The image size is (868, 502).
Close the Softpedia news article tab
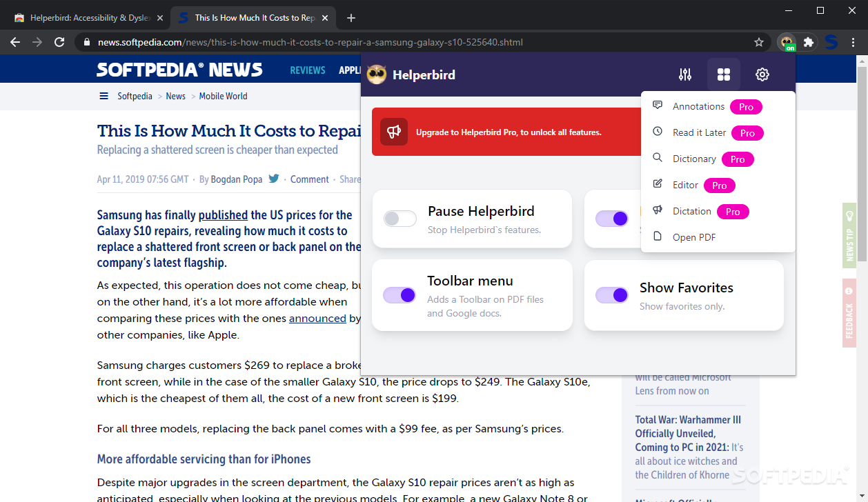[325, 18]
